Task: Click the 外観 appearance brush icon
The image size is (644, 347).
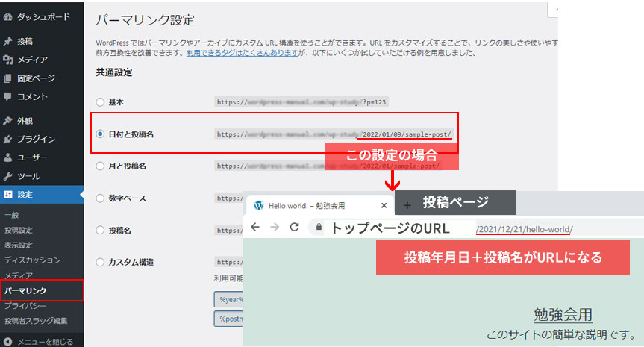Action: pyautogui.click(x=7, y=121)
